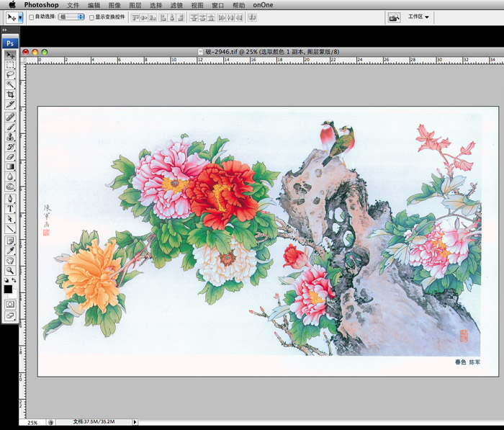Click the Auto-Align Layers icon
This screenshot has height=430, width=504.
pyautogui.click(x=252, y=18)
